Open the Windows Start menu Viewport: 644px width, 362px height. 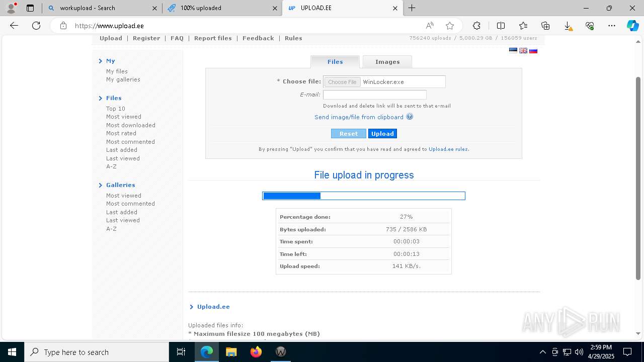coord(12,352)
